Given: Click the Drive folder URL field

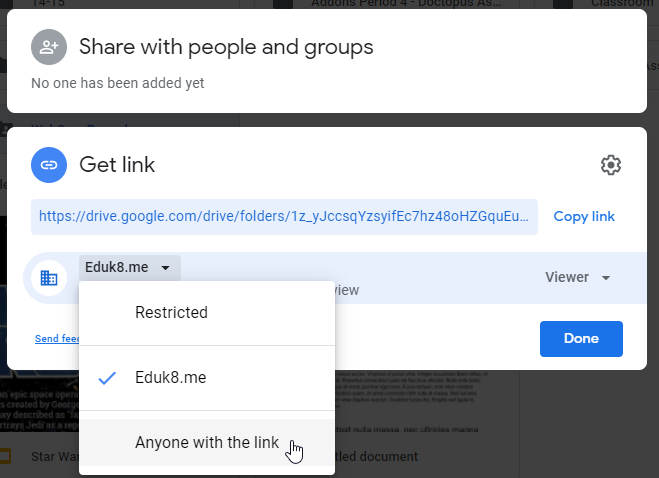Looking at the screenshot, I should [284, 217].
